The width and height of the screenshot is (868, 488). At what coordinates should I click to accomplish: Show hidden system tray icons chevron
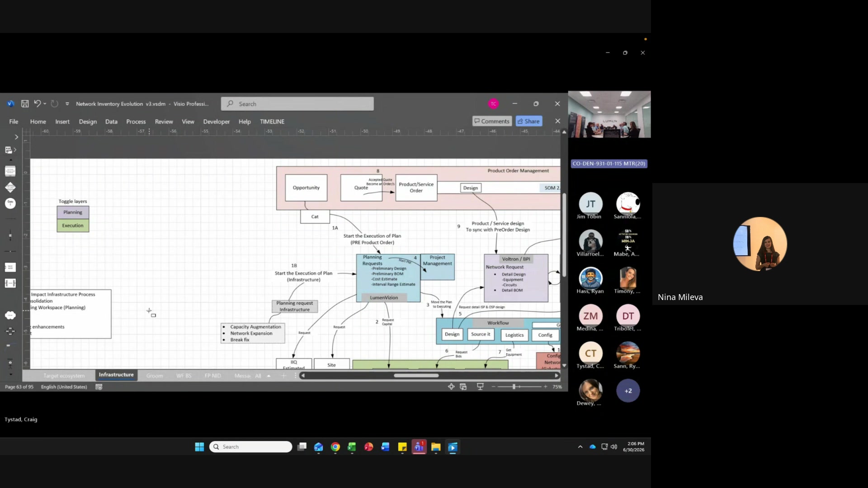click(x=580, y=447)
